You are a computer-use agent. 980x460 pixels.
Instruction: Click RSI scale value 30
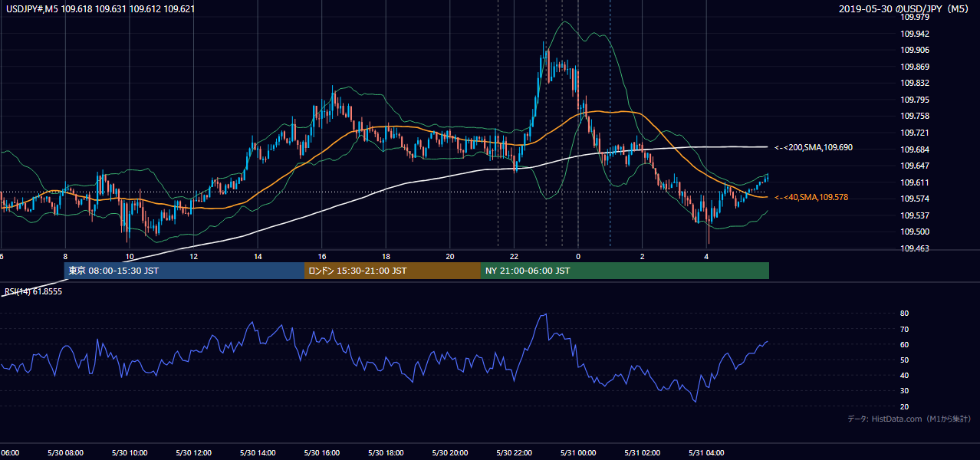coord(904,391)
